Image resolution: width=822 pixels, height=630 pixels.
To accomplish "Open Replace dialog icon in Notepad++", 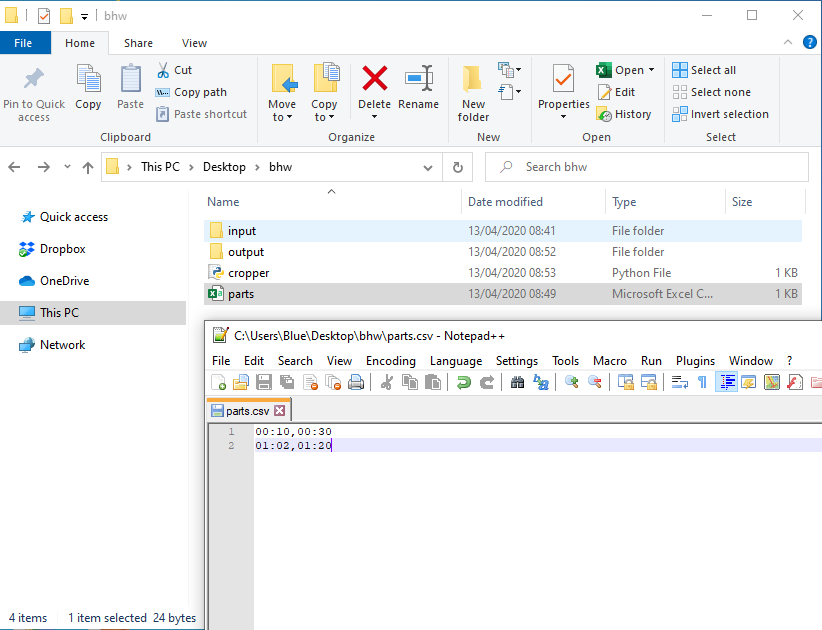I will [x=540, y=382].
